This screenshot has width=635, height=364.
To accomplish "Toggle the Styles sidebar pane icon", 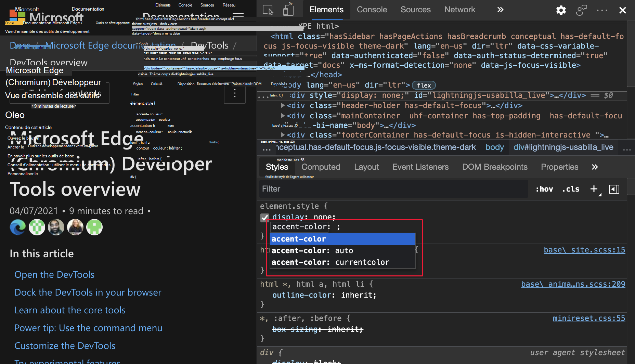I will click(614, 189).
